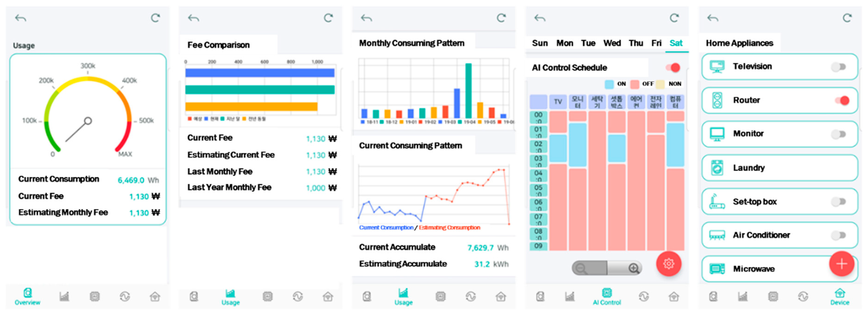Click refresh icon on the Usage gauge screen
This screenshot has height=315, width=868.
pyautogui.click(x=155, y=18)
